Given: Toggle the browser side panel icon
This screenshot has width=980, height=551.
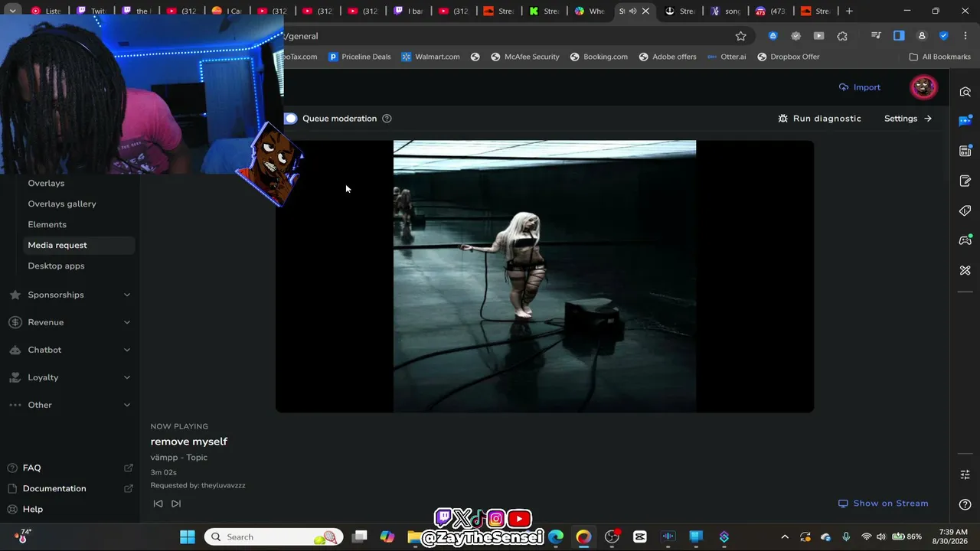Looking at the screenshot, I should point(899,36).
